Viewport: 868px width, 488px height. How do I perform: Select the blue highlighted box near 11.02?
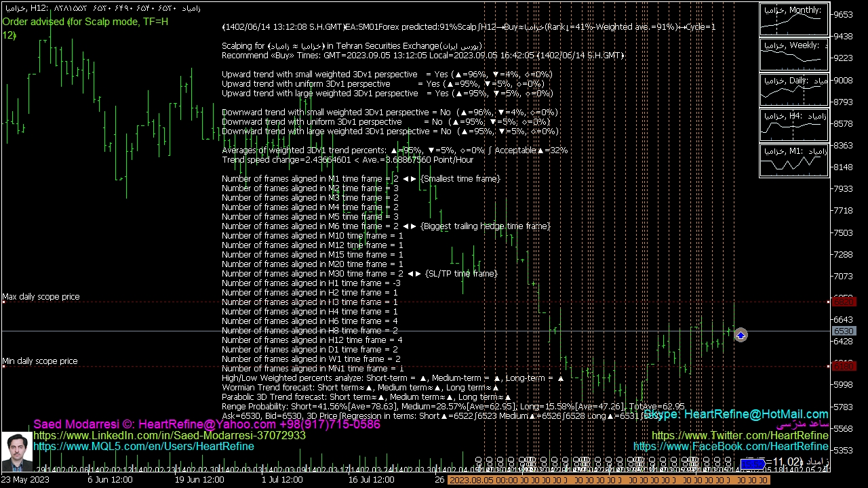pos(753,464)
